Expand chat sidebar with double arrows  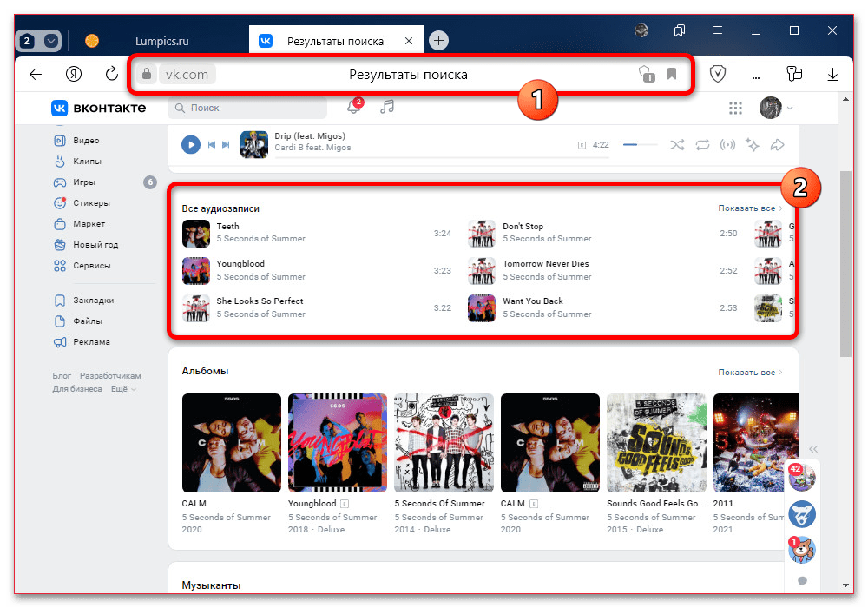[812, 449]
